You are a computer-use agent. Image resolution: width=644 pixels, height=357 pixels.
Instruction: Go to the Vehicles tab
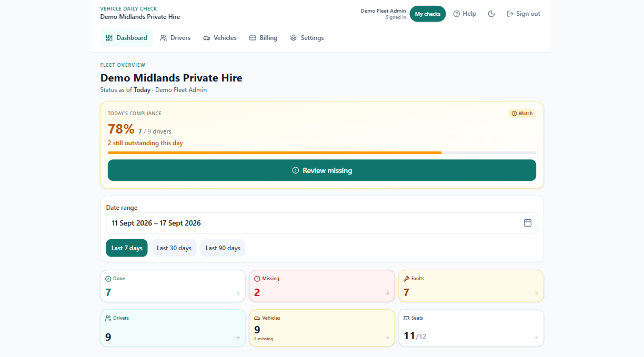[220, 38]
